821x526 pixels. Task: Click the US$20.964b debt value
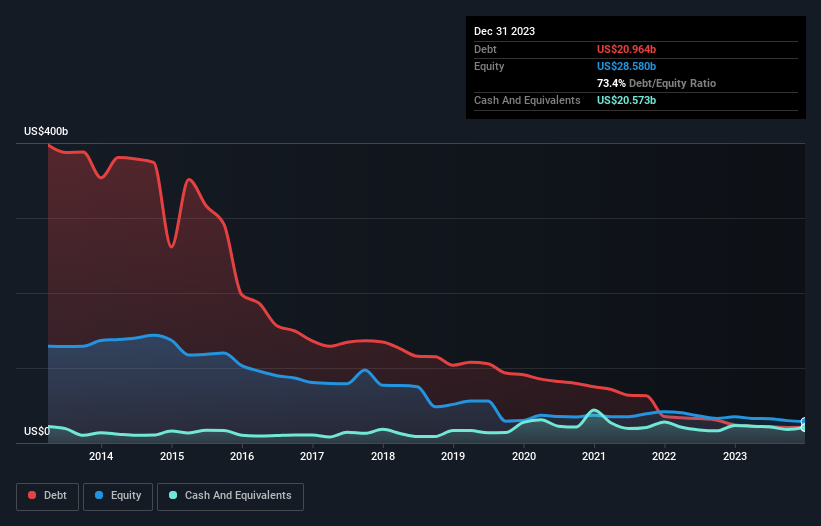point(626,49)
